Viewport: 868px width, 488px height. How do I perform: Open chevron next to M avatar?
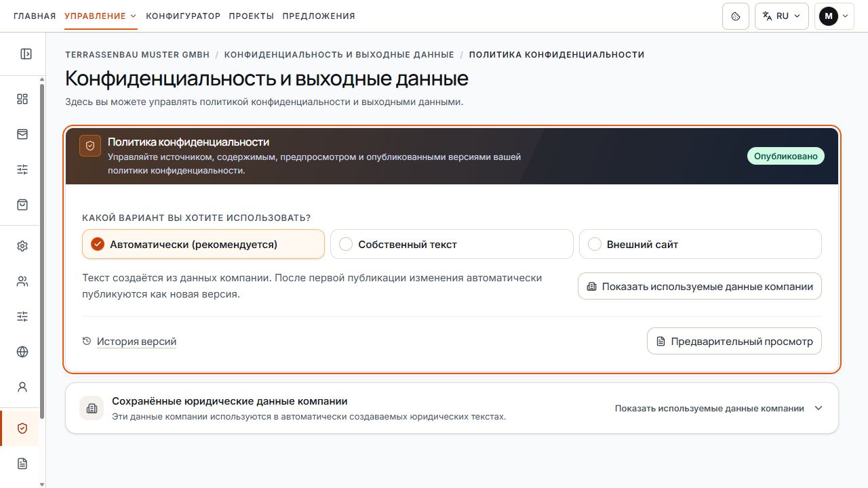coord(845,16)
